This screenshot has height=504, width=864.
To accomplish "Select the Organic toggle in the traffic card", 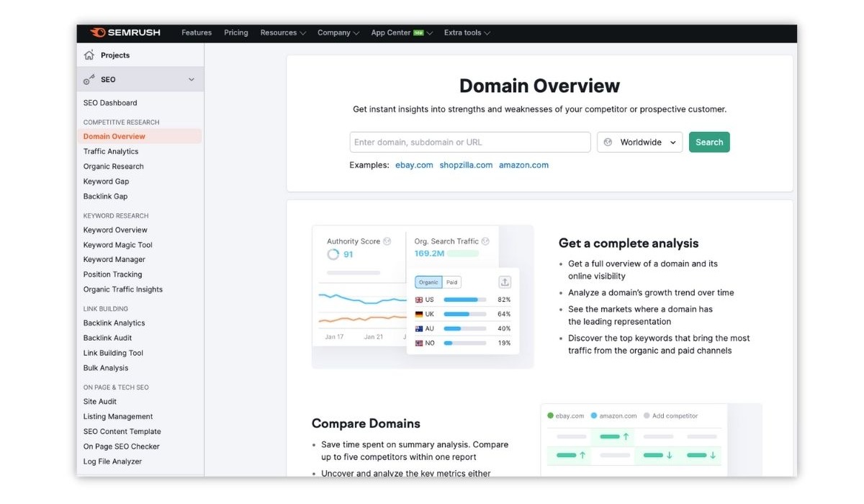I will point(428,282).
